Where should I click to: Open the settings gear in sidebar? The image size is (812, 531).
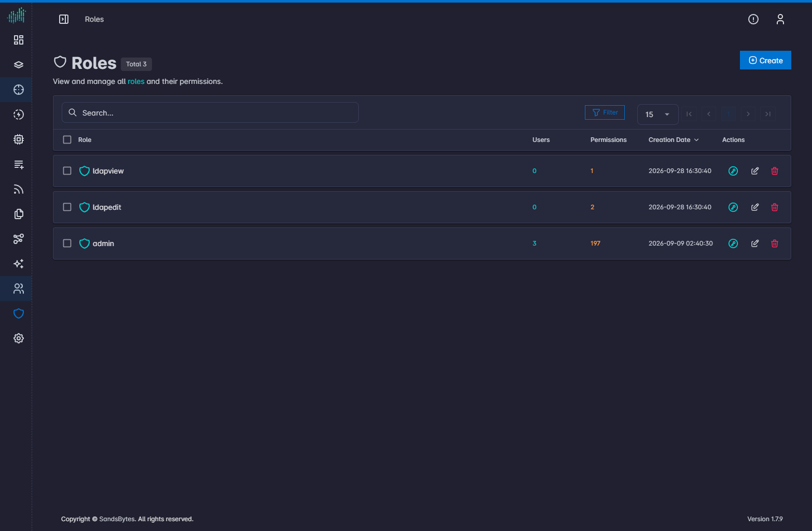click(19, 338)
